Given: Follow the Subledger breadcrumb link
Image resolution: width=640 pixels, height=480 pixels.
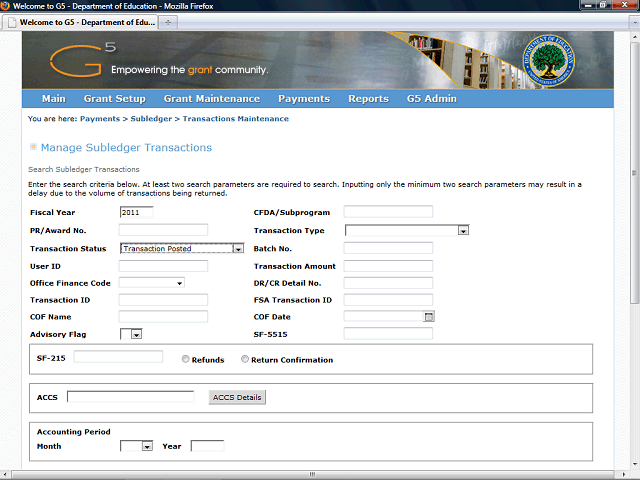Looking at the screenshot, I should (x=151, y=119).
